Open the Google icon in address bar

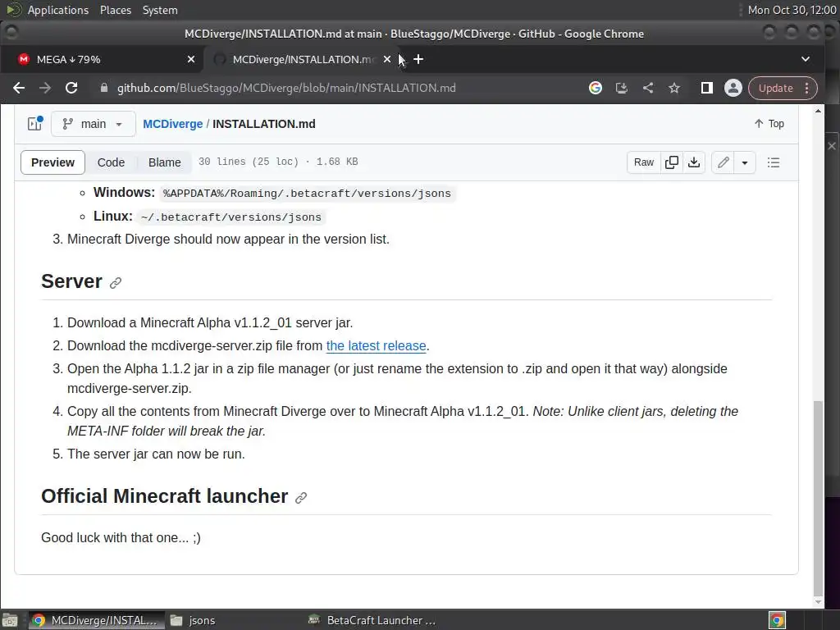click(596, 88)
